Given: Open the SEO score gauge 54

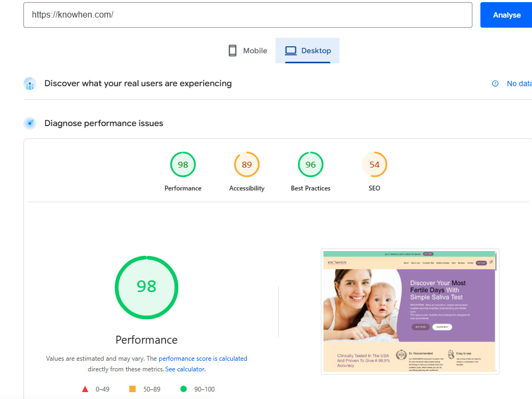Looking at the screenshot, I should click(x=374, y=164).
